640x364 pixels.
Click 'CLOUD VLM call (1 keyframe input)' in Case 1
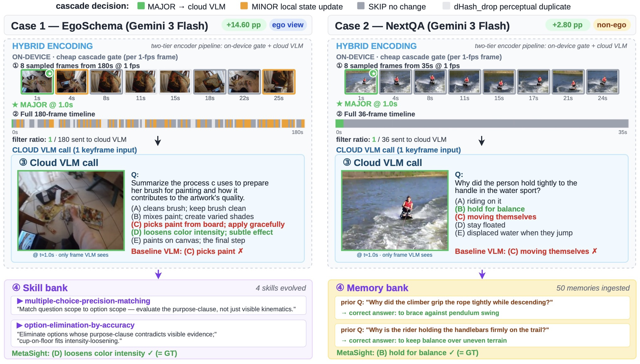coord(75,150)
